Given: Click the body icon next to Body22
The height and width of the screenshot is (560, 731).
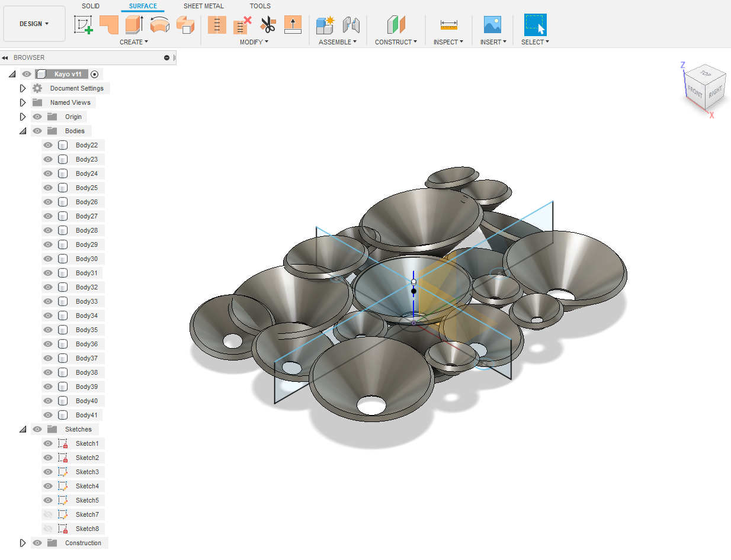Looking at the screenshot, I should 63,145.
